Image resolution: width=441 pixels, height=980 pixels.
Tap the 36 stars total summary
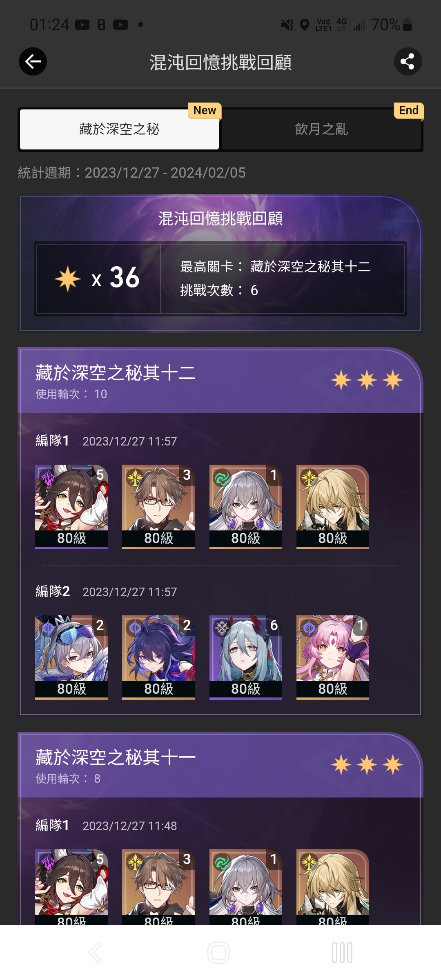click(98, 278)
